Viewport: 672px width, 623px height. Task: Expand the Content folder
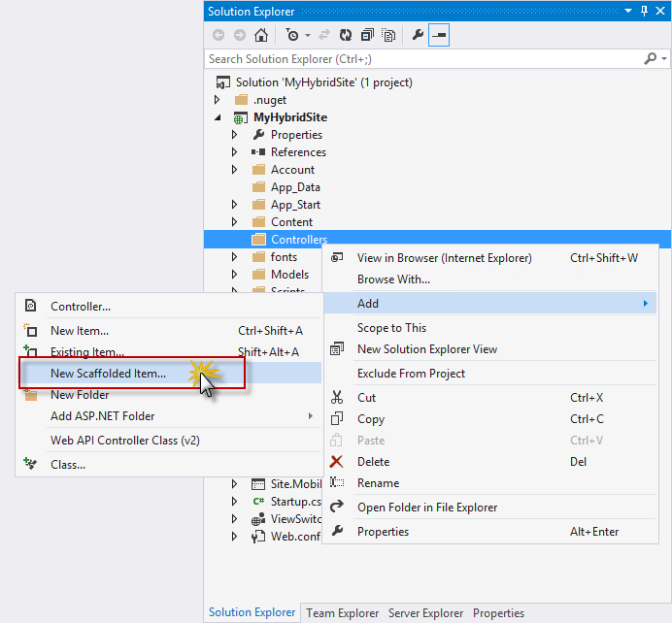tap(234, 222)
